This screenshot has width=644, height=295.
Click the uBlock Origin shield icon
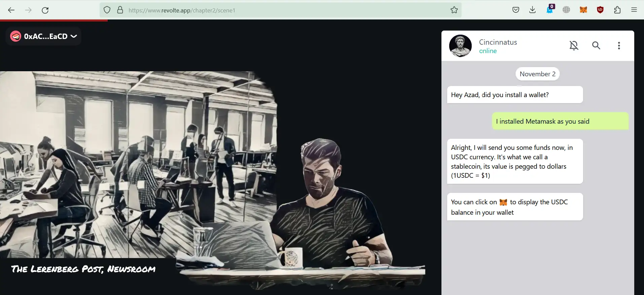click(x=600, y=10)
